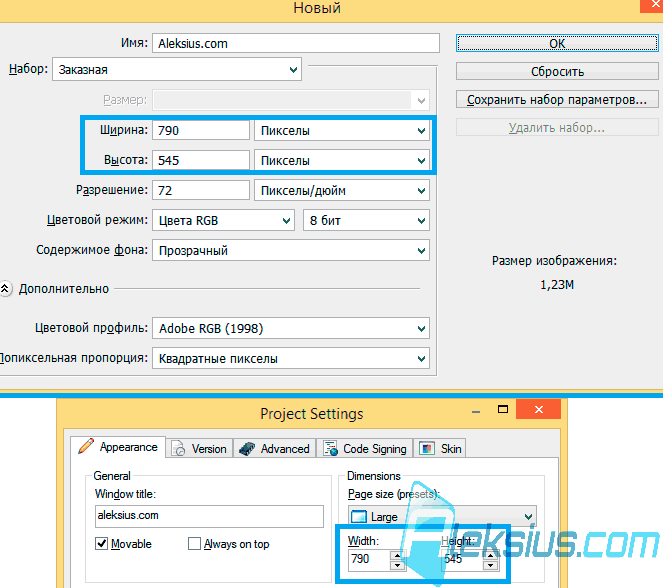Click the Dimensions group label
The height and width of the screenshot is (588, 663).
374,476
